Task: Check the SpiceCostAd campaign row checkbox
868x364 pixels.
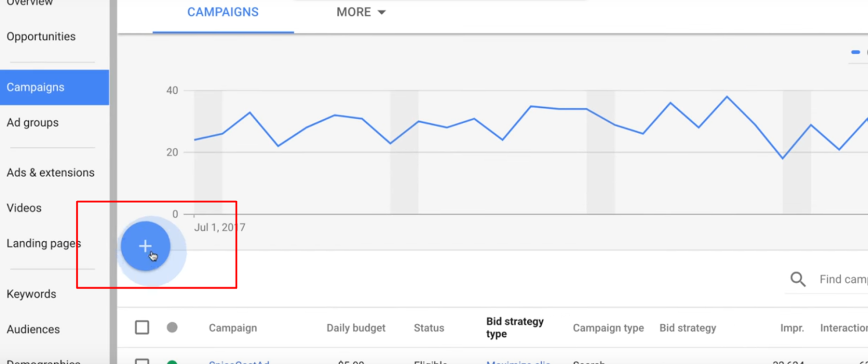Action: click(x=142, y=361)
